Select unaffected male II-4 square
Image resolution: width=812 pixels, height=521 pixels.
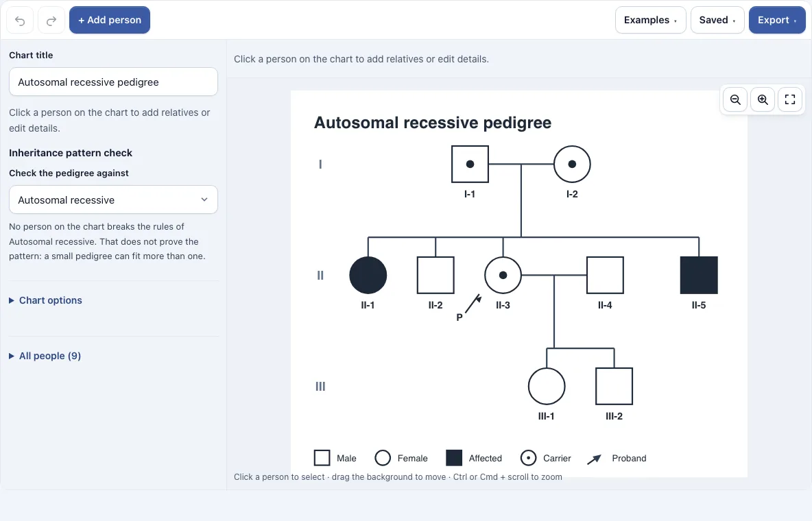coord(605,275)
